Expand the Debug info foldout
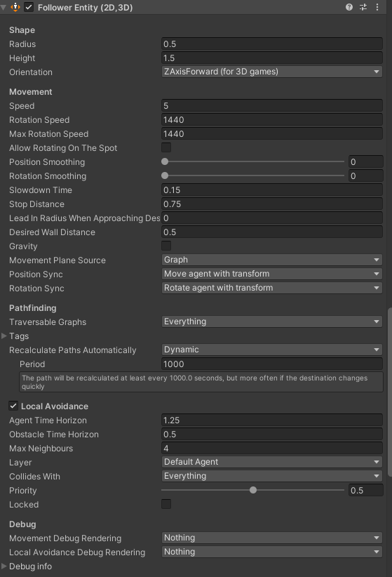The image size is (392, 577). 4,566
